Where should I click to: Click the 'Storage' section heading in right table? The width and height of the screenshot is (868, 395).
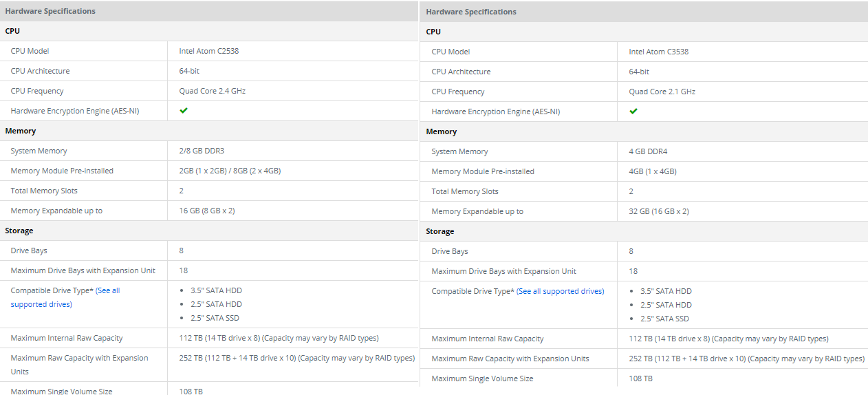(440, 231)
